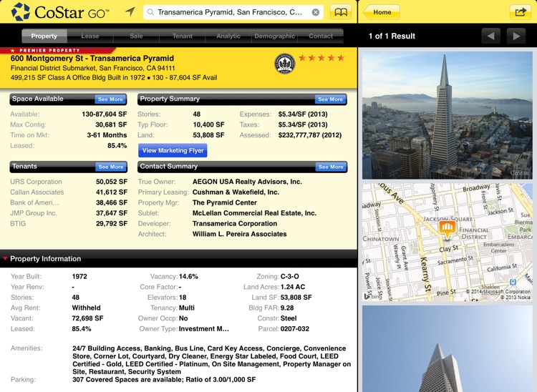Tap Parcel 0207-032 value

(x=294, y=329)
